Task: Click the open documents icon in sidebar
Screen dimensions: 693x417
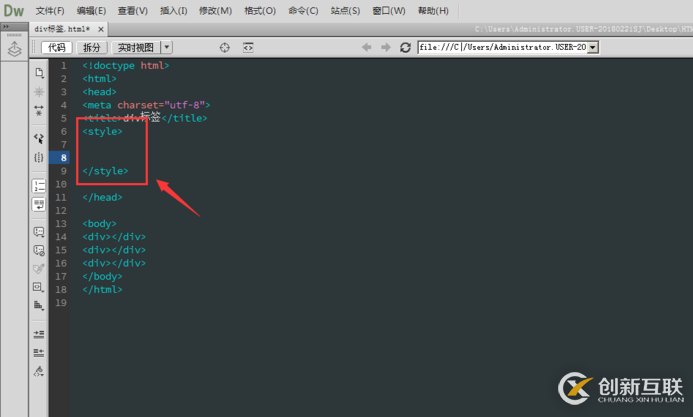Action: (39, 73)
